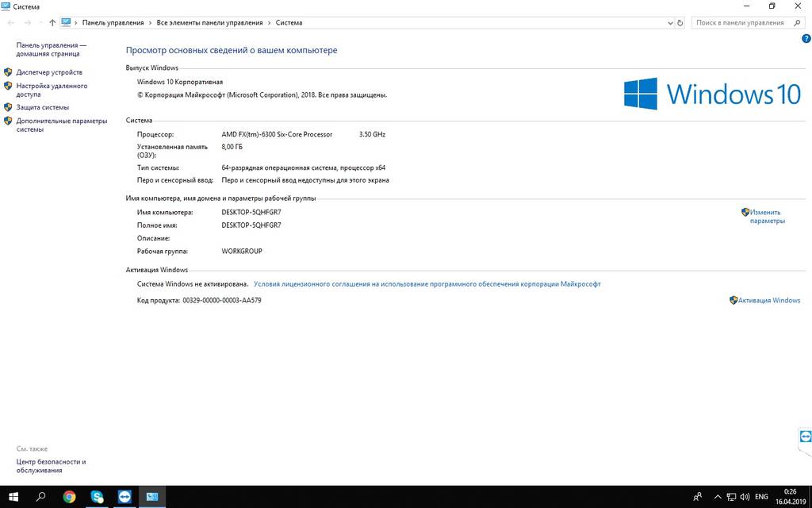Image resolution: width=812 pixels, height=508 pixels.
Task: Open the network icon in the tray
Action: (x=731, y=497)
